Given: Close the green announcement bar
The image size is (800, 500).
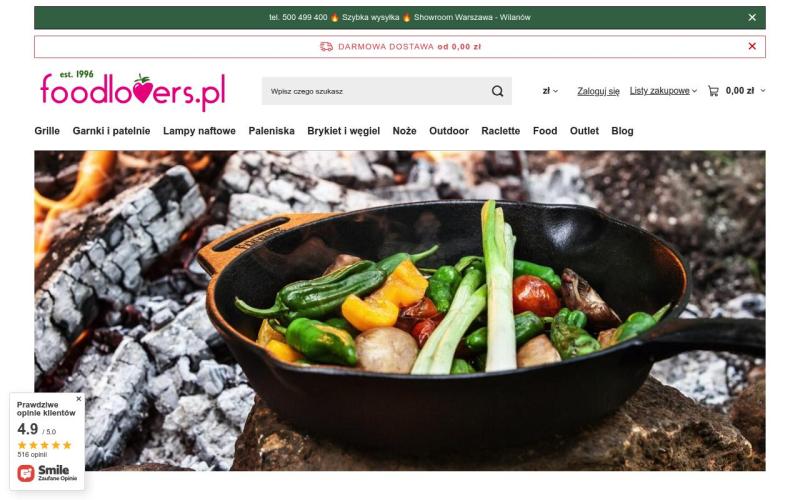Looking at the screenshot, I should pyautogui.click(x=752, y=17).
